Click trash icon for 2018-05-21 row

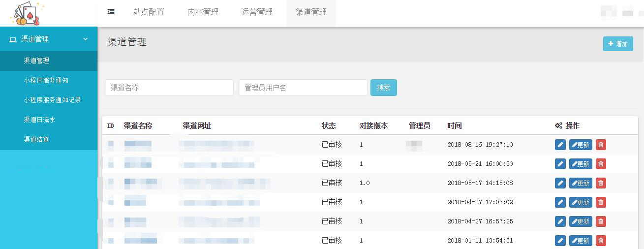tap(601, 164)
